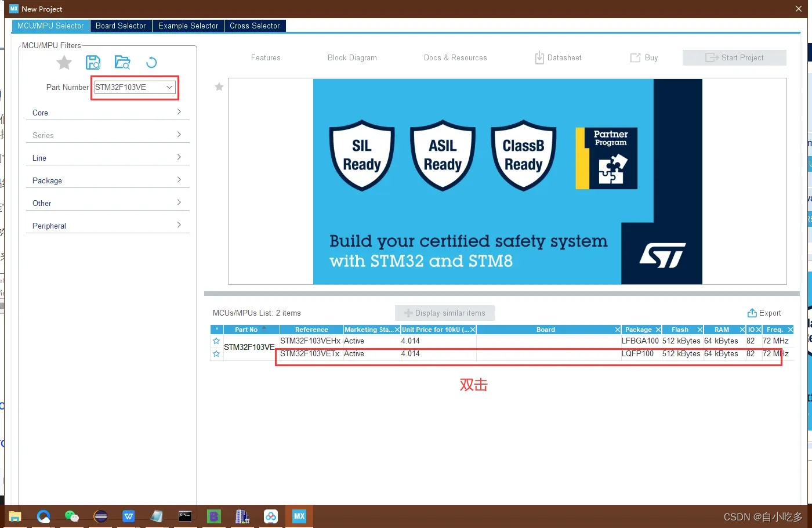Image resolution: width=812 pixels, height=528 pixels.
Task: Remove the IO column via its X
Action: (759, 330)
